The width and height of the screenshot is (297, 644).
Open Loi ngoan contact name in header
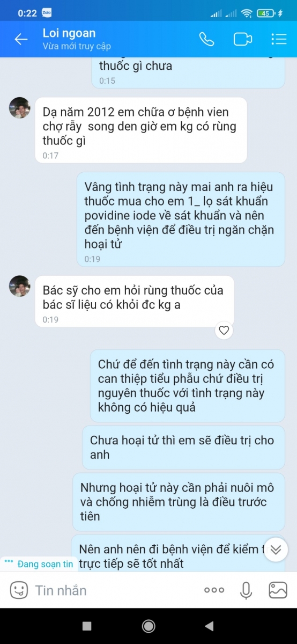pos(69,33)
